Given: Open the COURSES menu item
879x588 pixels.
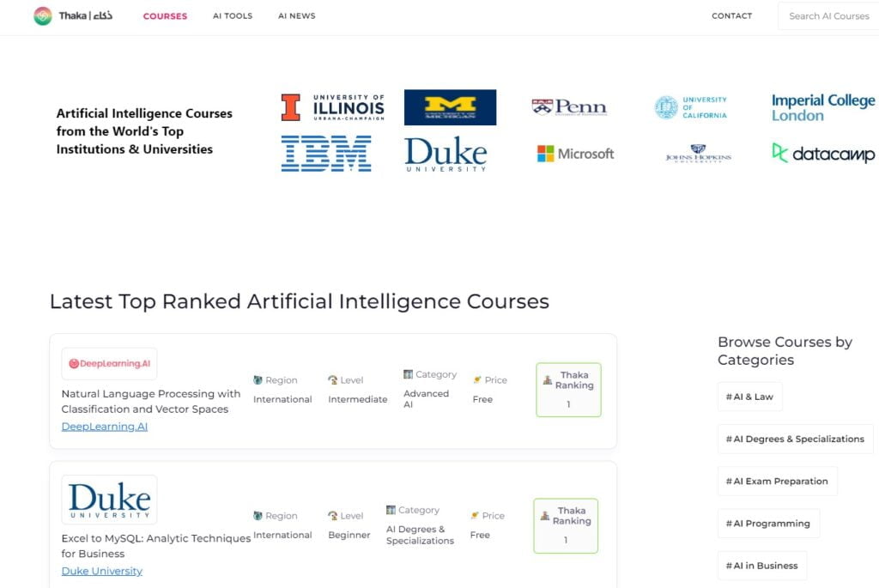Looking at the screenshot, I should coord(166,16).
